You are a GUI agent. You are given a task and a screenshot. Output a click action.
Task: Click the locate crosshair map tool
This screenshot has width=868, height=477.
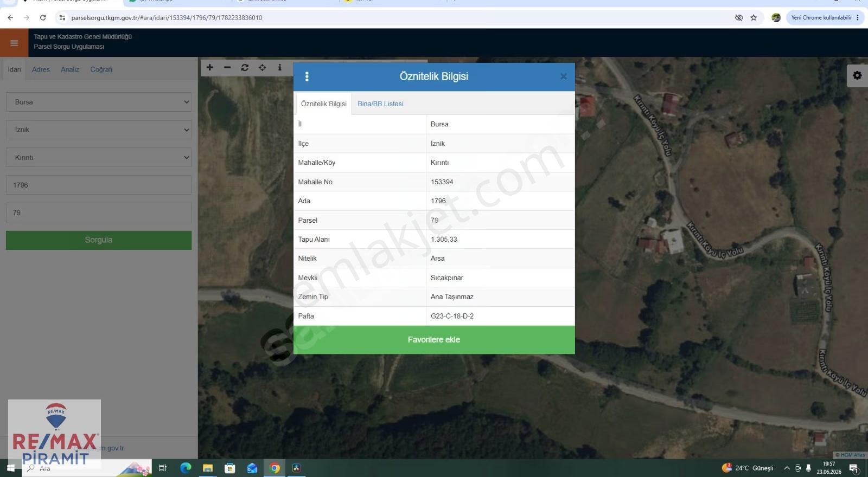262,68
